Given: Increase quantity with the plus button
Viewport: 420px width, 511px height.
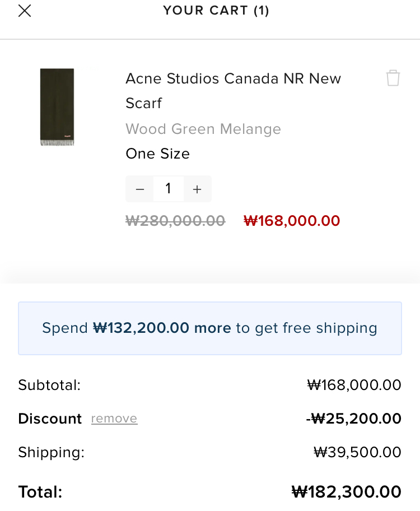Looking at the screenshot, I should pos(197,189).
